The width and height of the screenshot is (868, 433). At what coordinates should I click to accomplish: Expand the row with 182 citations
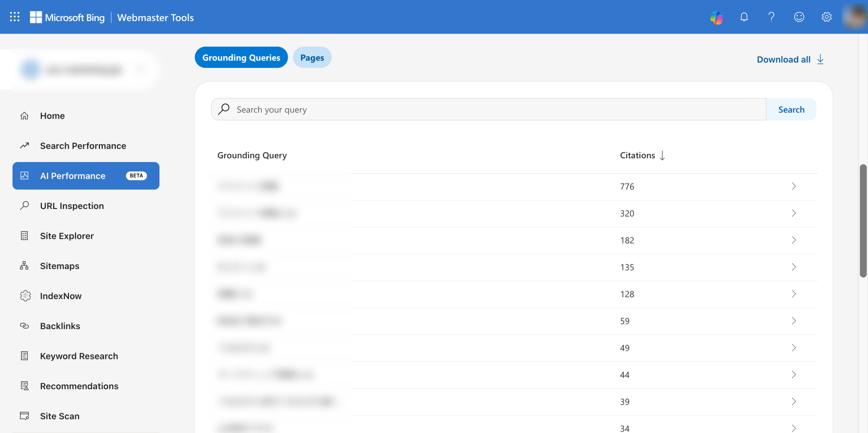[x=793, y=240]
